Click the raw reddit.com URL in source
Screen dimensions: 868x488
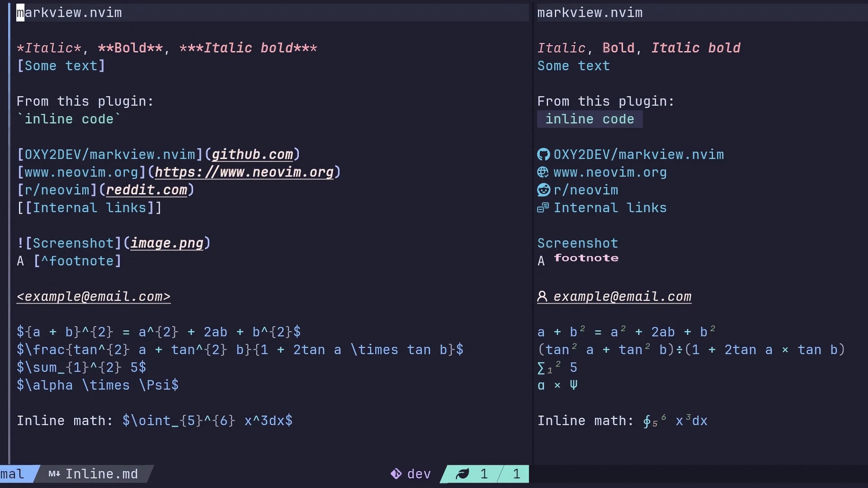(146, 190)
